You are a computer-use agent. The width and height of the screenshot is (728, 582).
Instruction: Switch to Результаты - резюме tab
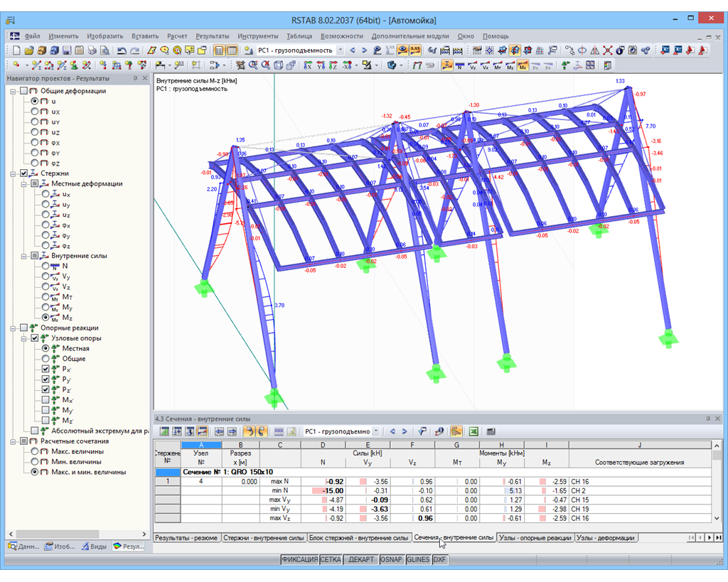tap(186, 538)
